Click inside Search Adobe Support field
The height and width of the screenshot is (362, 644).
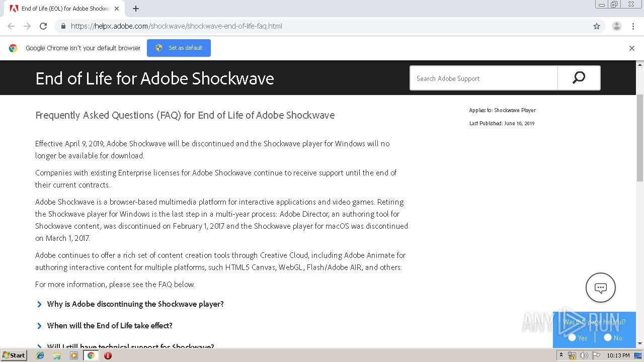[484, 78]
